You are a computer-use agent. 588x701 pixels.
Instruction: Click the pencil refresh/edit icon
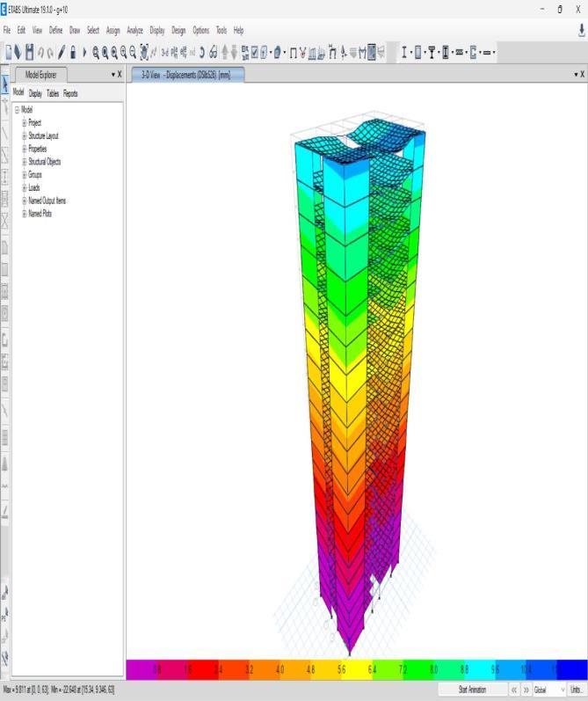click(62, 52)
